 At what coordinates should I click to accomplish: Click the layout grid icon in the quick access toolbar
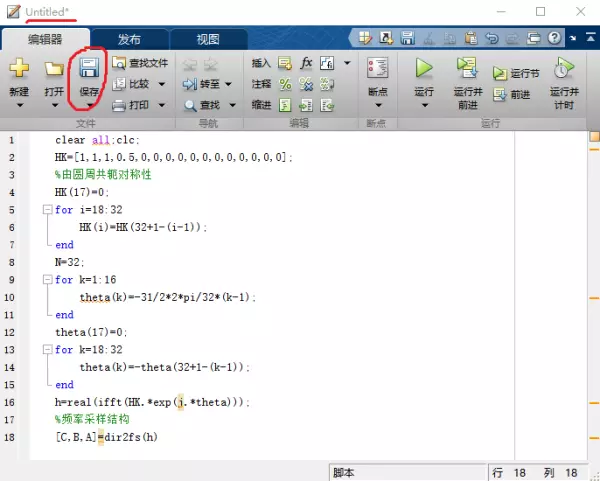365,38
